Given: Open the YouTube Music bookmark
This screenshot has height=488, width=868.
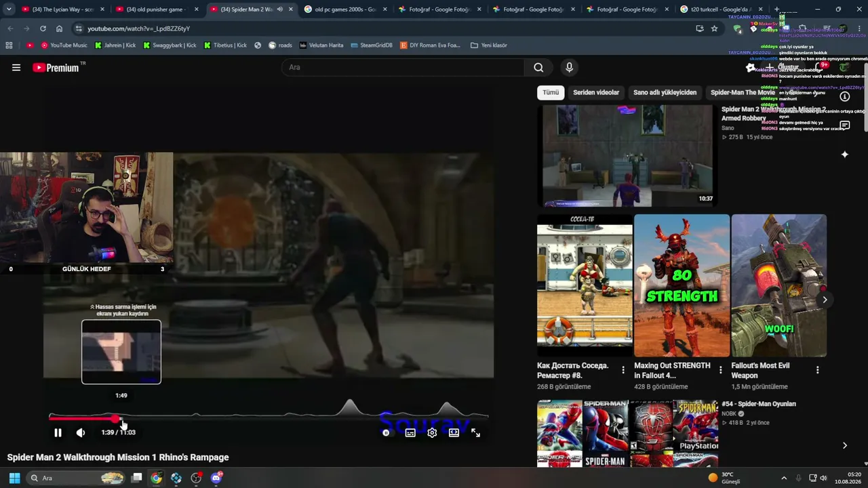Looking at the screenshot, I should 64,45.
